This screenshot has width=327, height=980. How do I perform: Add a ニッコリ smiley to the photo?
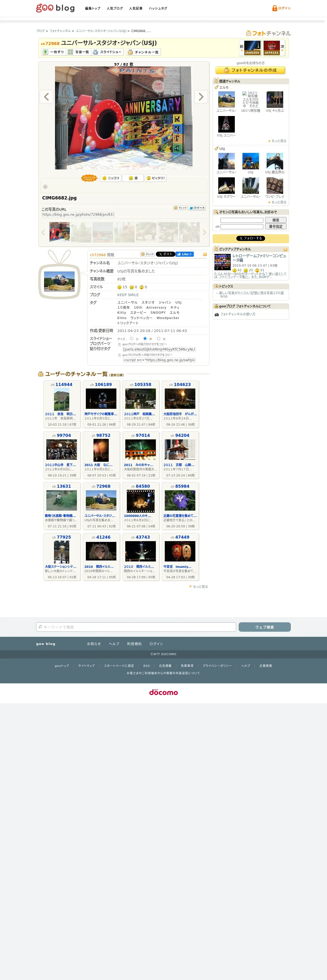point(111,178)
